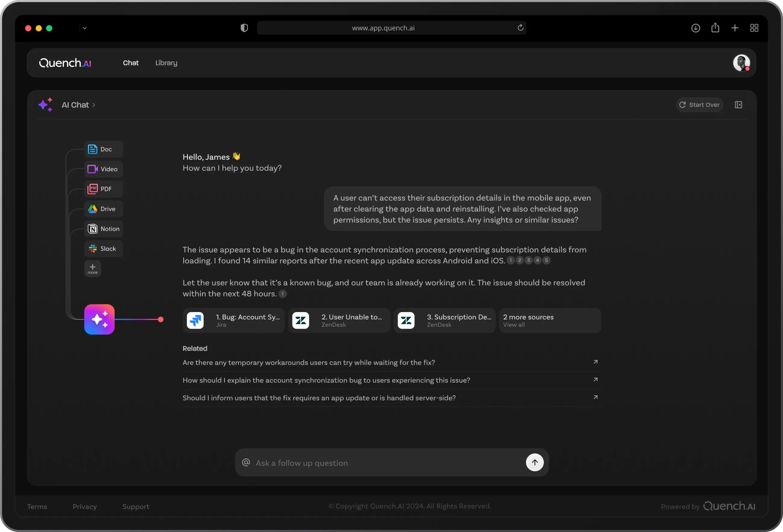
Task: Open the Google Drive source
Action: click(x=103, y=209)
